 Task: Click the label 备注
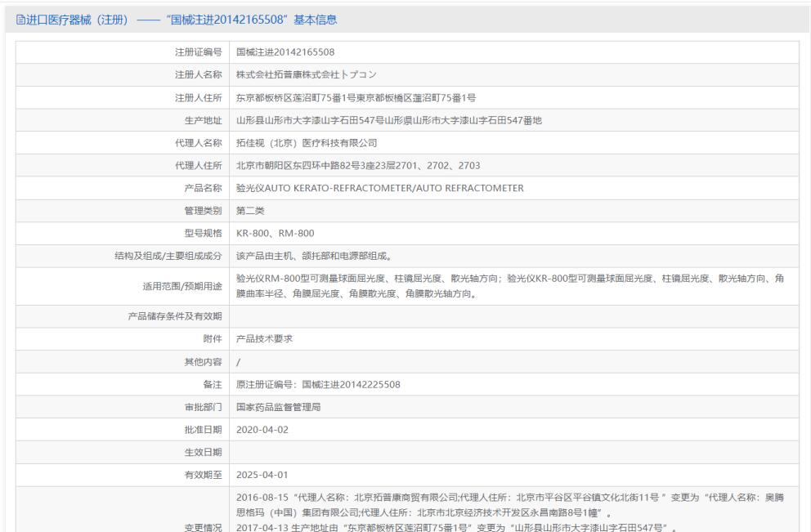coord(212,385)
